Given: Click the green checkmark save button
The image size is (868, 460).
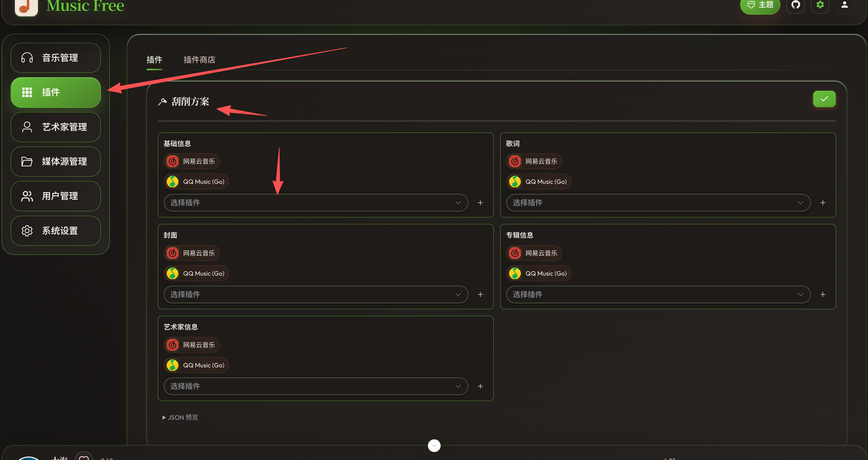Looking at the screenshot, I should (x=824, y=99).
